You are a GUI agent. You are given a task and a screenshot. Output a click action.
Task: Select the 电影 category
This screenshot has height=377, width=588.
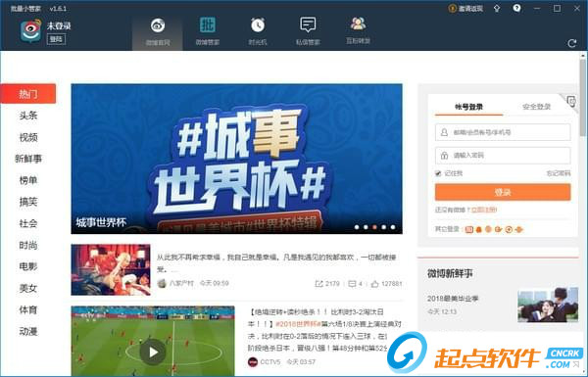click(x=28, y=266)
